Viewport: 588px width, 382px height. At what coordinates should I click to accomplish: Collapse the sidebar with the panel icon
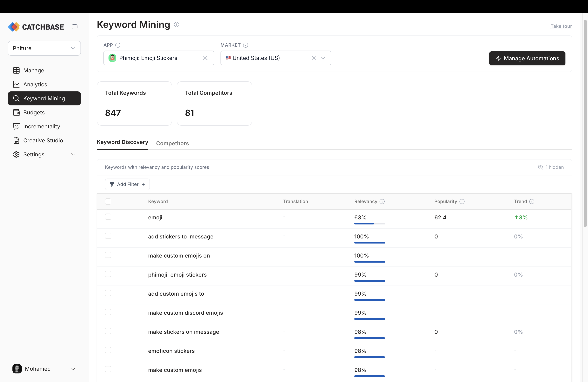[74, 27]
